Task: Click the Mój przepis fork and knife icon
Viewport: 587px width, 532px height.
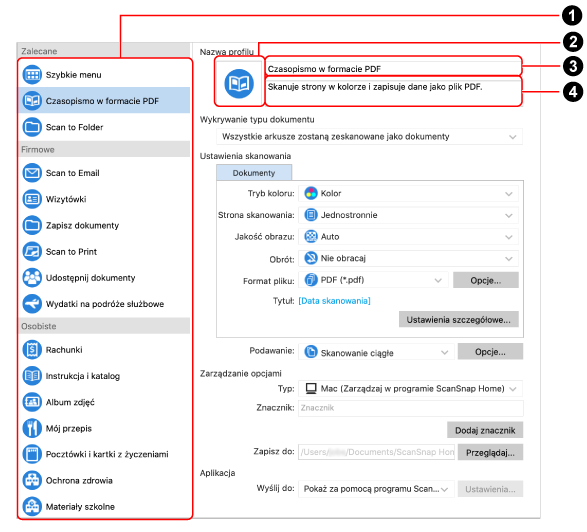Action: click(x=32, y=428)
